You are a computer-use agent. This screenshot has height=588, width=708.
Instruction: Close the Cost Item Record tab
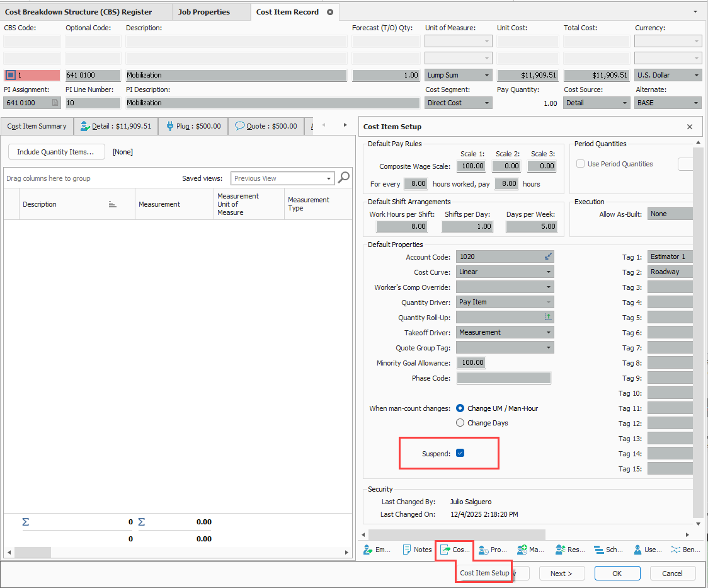[x=329, y=12]
